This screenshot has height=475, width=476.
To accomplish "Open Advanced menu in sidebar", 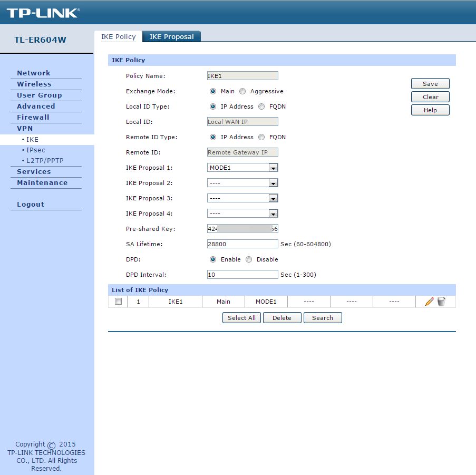I will (x=36, y=106).
